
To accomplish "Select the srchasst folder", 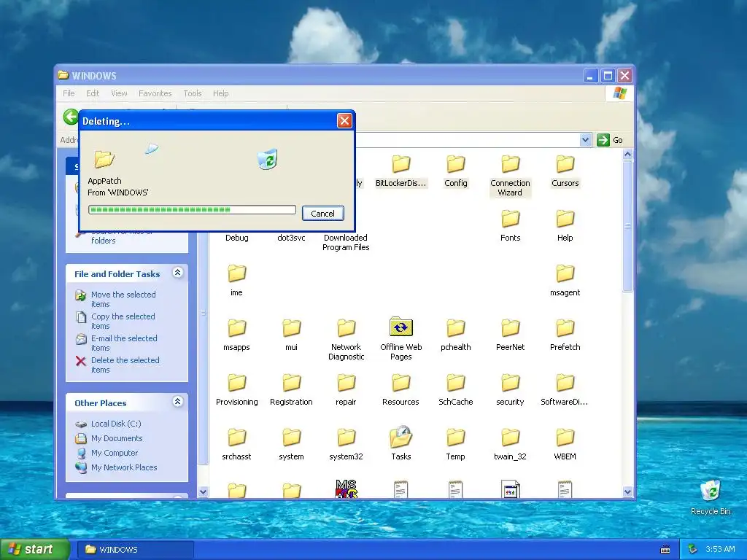I will [237, 445].
